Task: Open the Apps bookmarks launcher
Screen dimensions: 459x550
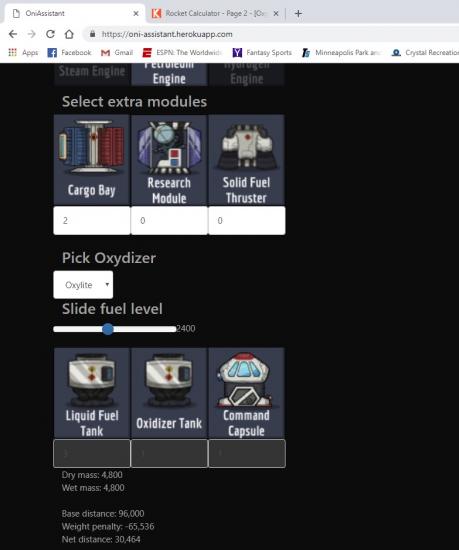Action: [x=23, y=53]
